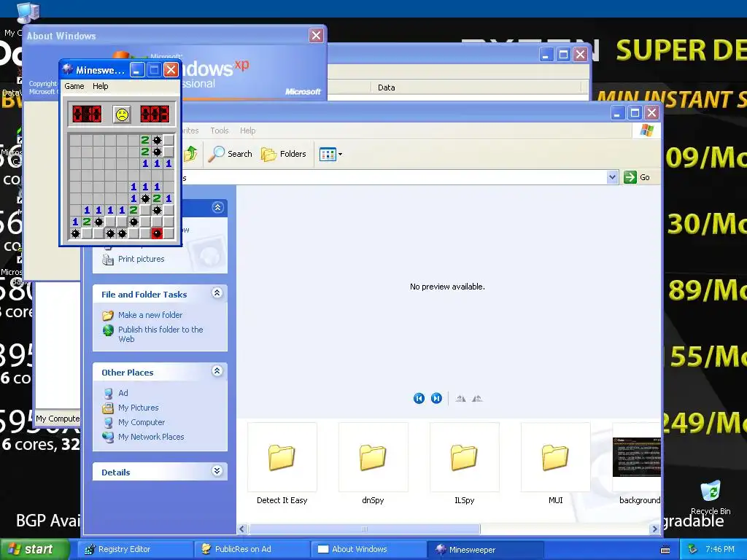Open the Recycle Bin desktop icon
747x560 pixels.
[711, 497]
